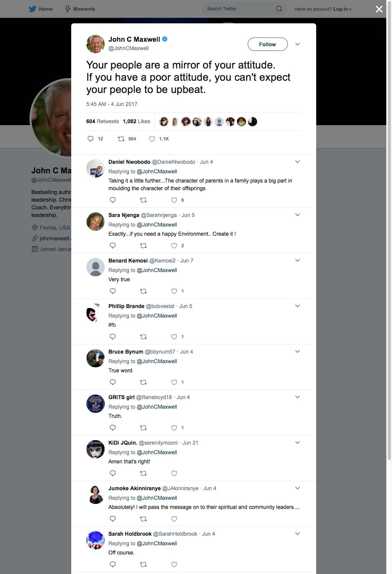Retweet Benard Kemosi's reply

click(x=144, y=291)
